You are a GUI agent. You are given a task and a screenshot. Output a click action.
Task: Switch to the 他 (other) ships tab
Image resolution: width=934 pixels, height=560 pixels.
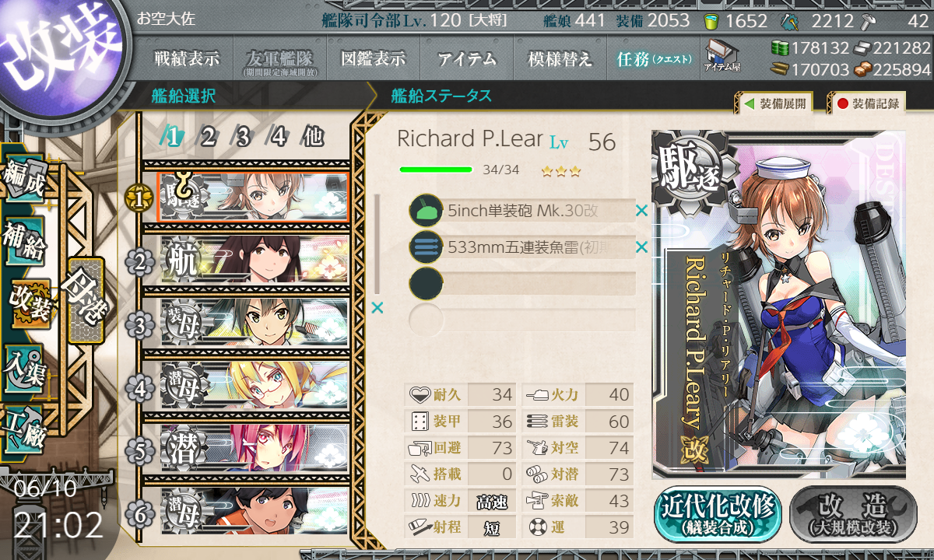tap(312, 138)
